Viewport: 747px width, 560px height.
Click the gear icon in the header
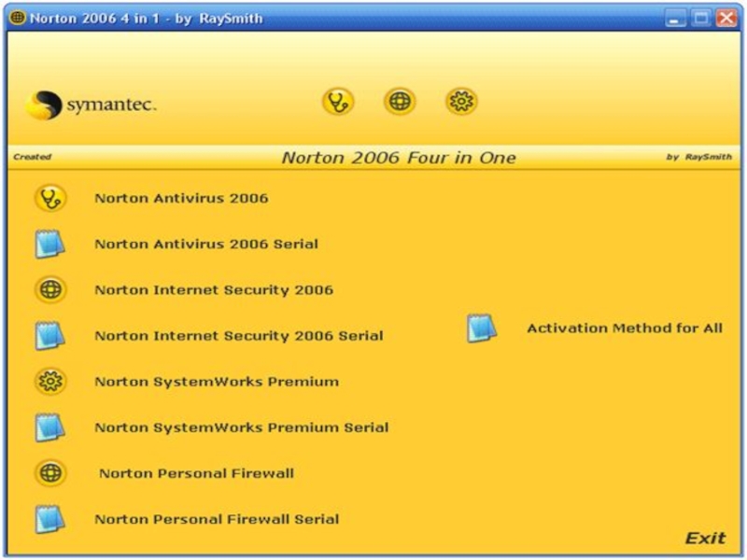461,102
